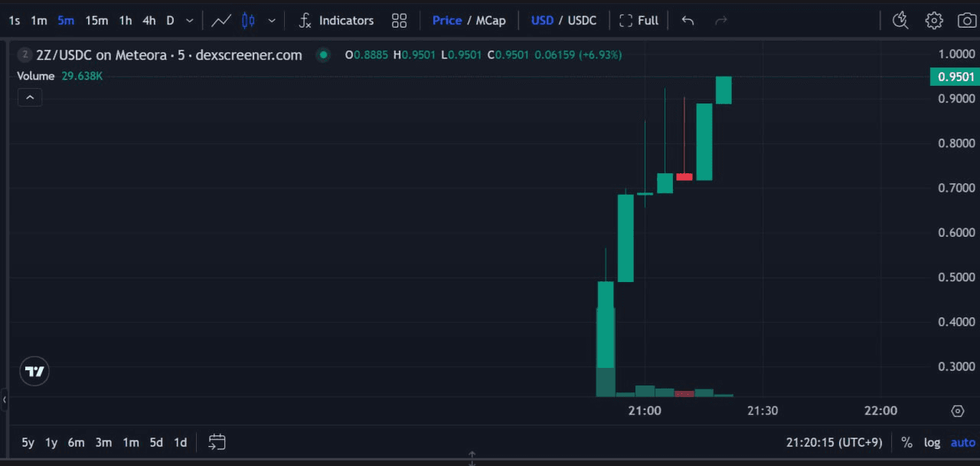Toggle auto scale on price axis
The height and width of the screenshot is (466, 980).
pos(962,442)
